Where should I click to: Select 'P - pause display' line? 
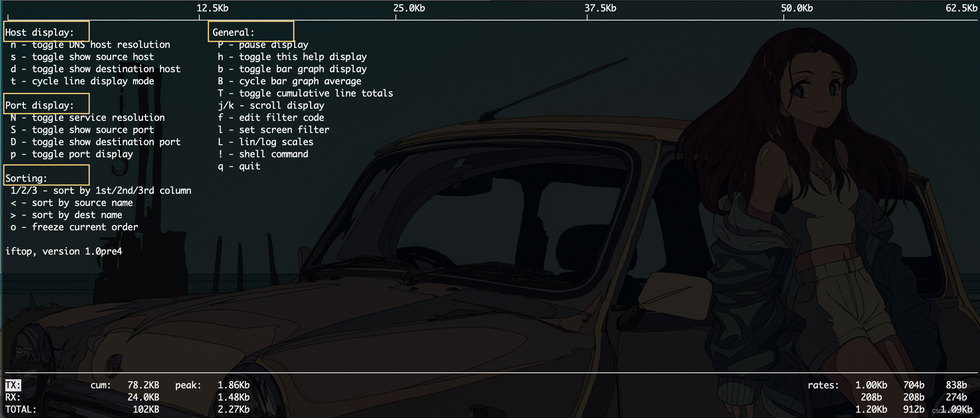(263, 44)
